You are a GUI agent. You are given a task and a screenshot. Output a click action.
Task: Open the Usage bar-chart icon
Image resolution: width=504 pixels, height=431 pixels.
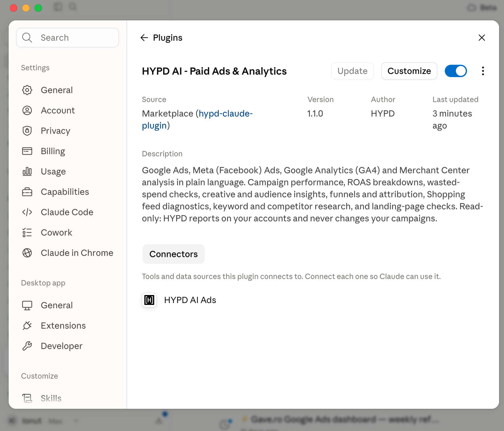pyautogui.click(x=27, y=171)
